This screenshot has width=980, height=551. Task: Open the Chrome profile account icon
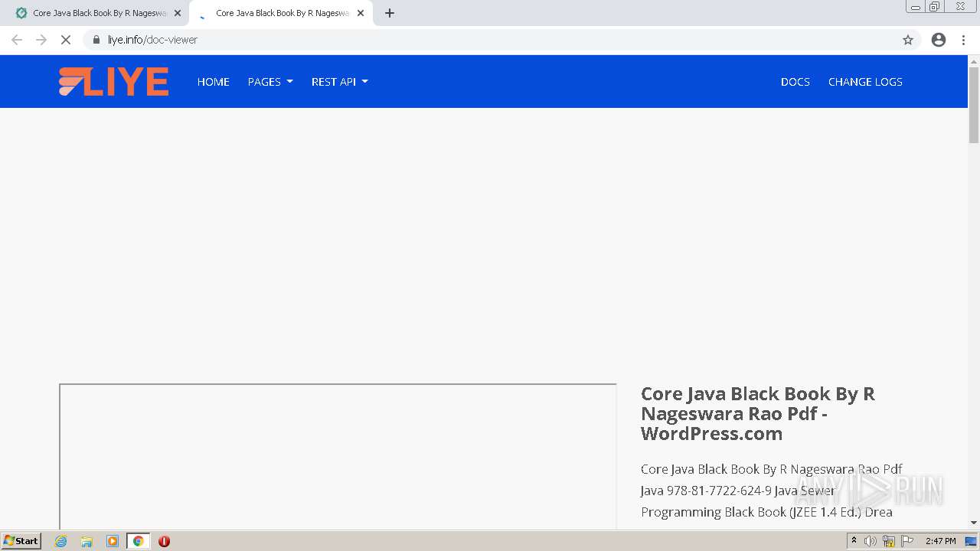pyautogui.click(x=939, y=40)
